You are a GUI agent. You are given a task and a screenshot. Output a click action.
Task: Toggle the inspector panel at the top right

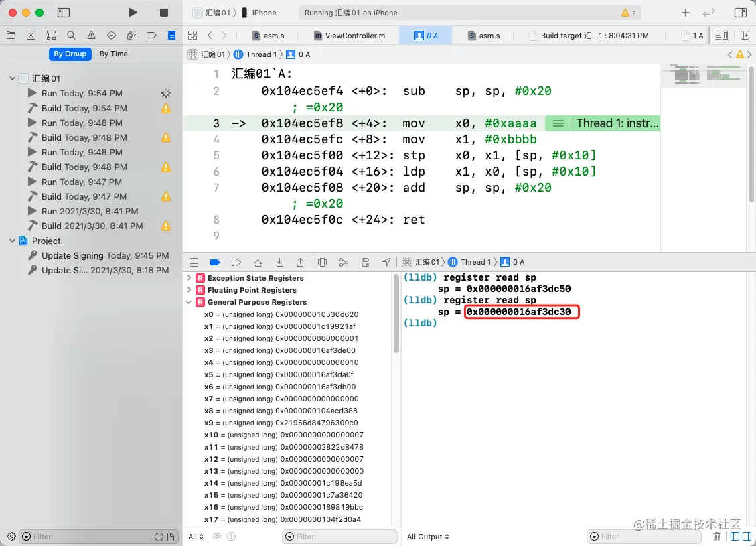[741, 13]
